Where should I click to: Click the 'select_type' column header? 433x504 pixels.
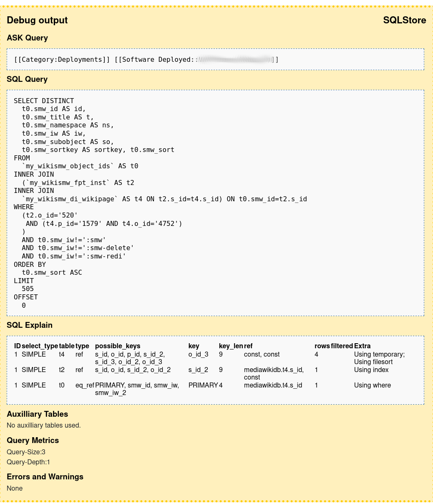(x=40, y=346)
